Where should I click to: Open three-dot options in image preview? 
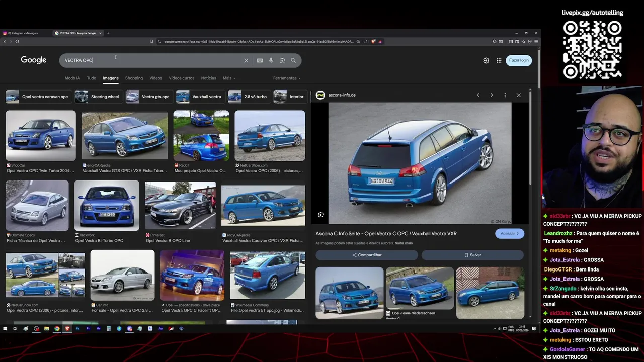tap(505, 95)
